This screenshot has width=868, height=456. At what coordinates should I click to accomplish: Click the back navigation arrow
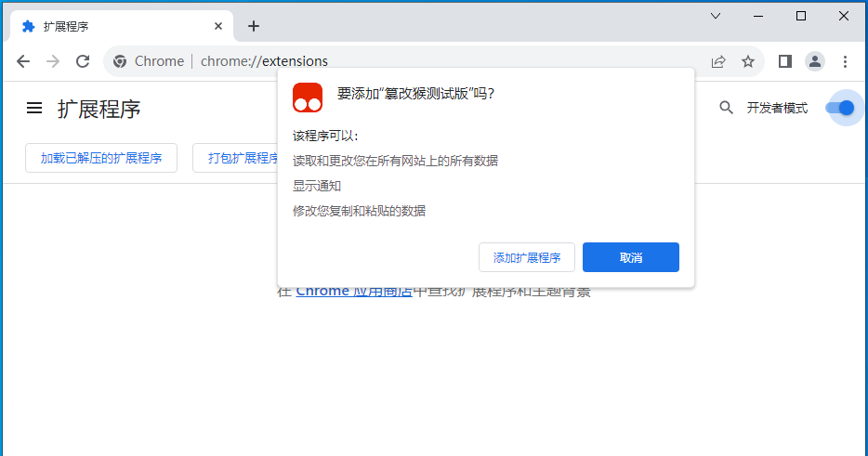[23, 61]
